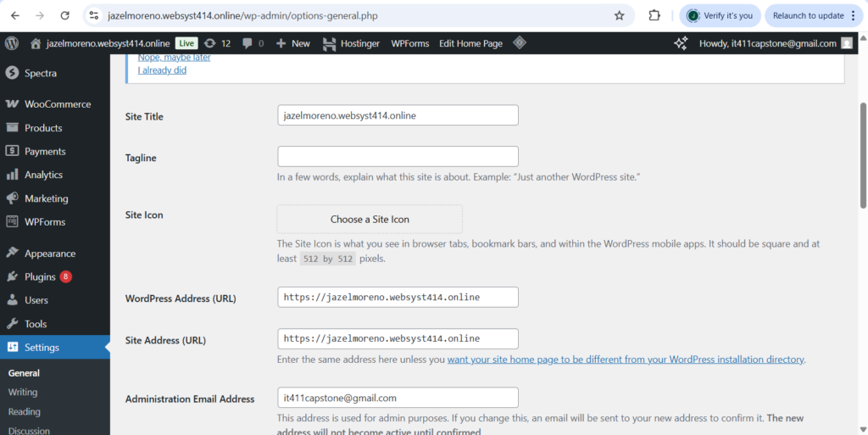Click the WordPress logo in admin bar
Image resolution: width=868 pixels, height=435 pixels.
pos(11,43)
